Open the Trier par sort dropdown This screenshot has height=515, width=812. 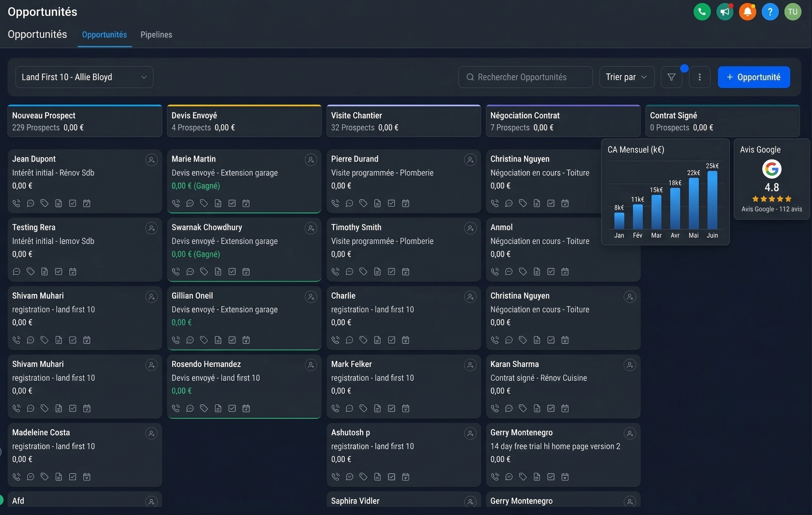627,77
